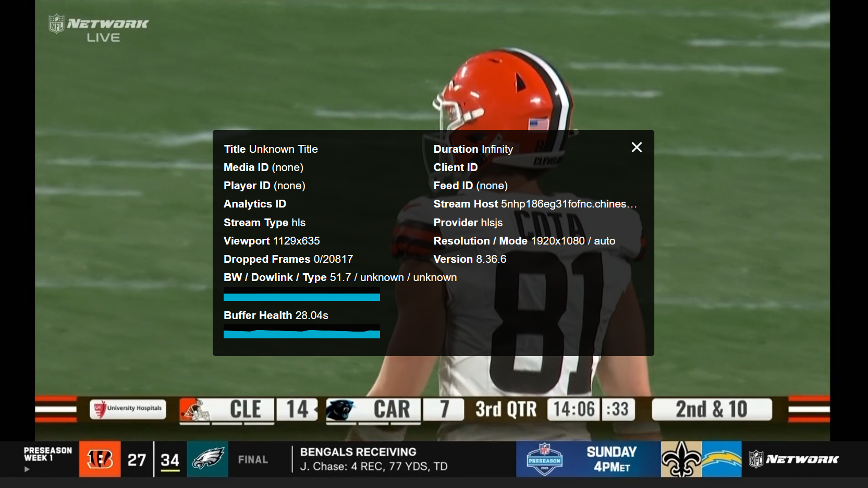The height and width of the screenshot is (488, 868).
Task: Select the 'Feed ID (none)' row
Action: 470,186
